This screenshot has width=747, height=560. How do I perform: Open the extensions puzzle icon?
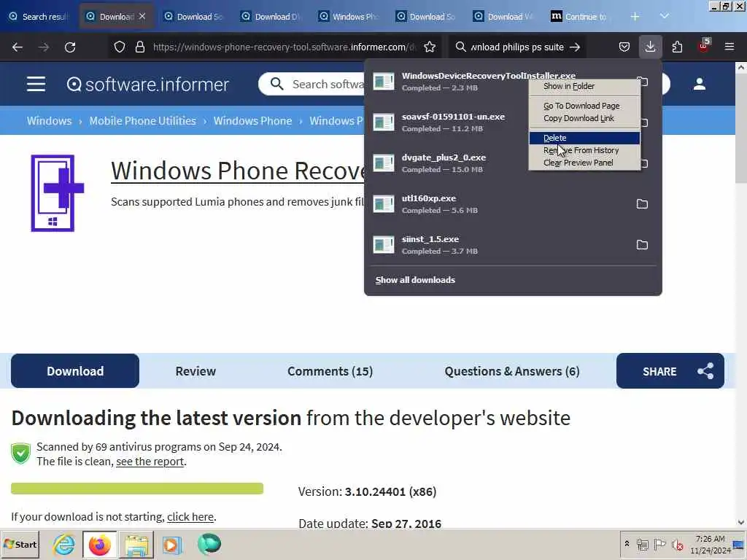(677, 47)
